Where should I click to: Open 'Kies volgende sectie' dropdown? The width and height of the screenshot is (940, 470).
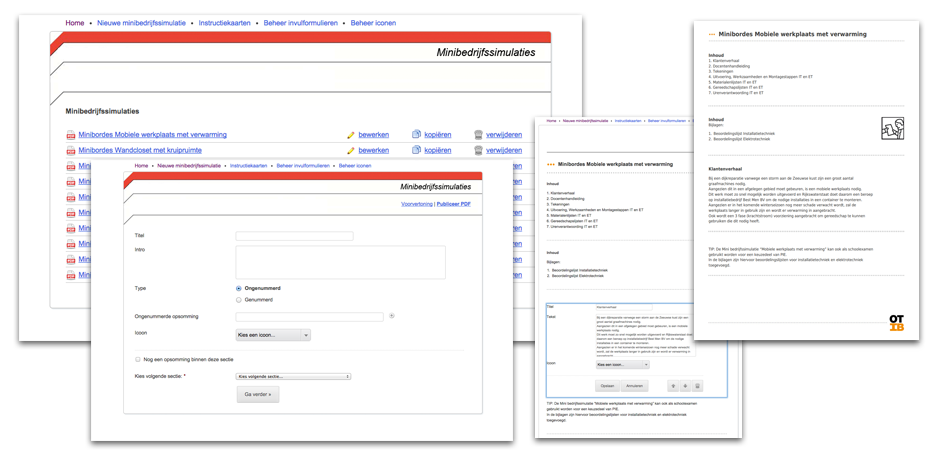click(293, 376)
